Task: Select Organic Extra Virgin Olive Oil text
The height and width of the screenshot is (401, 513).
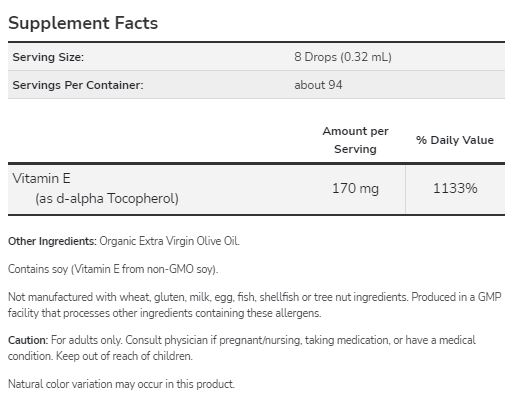Action: tap(169, 241)
